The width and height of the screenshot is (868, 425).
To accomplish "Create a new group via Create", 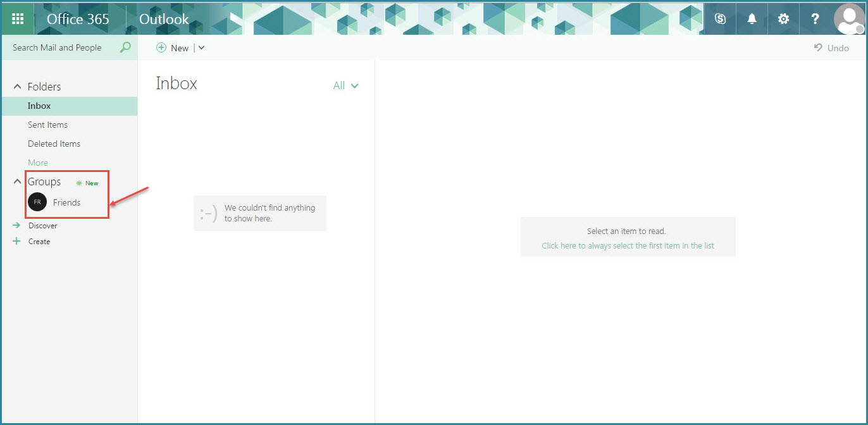I will [39, 242].
